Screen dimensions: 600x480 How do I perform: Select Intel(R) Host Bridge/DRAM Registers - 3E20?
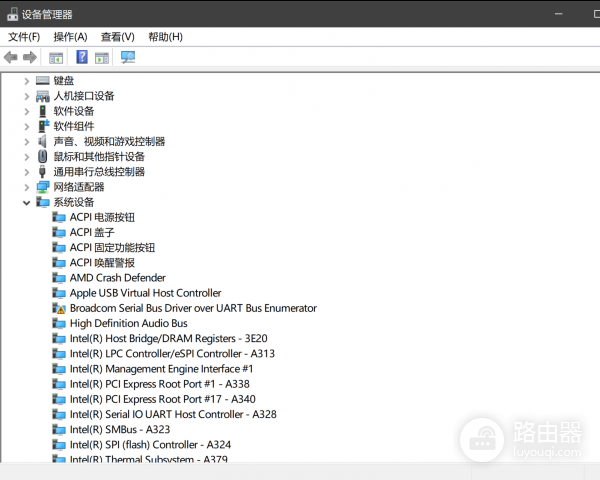click(168, 338)
